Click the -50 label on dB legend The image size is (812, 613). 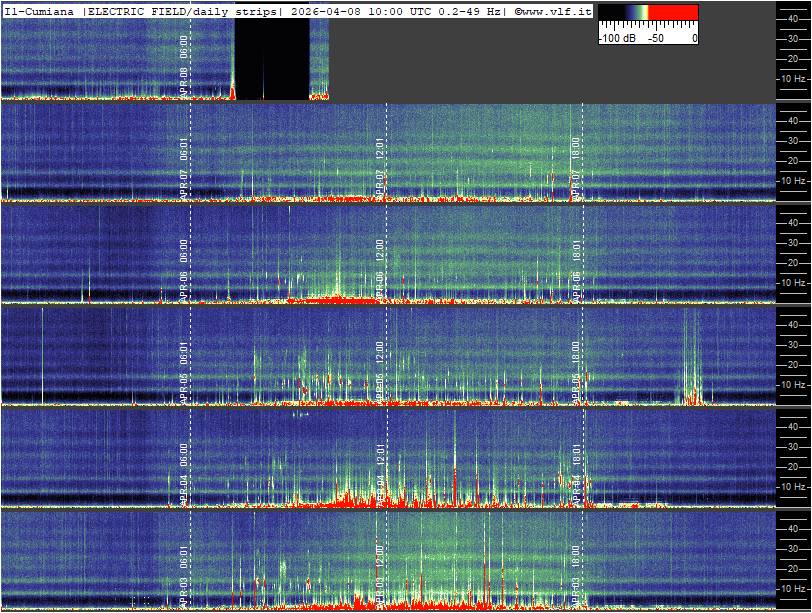pyautogui.click(x=656, y=37)
